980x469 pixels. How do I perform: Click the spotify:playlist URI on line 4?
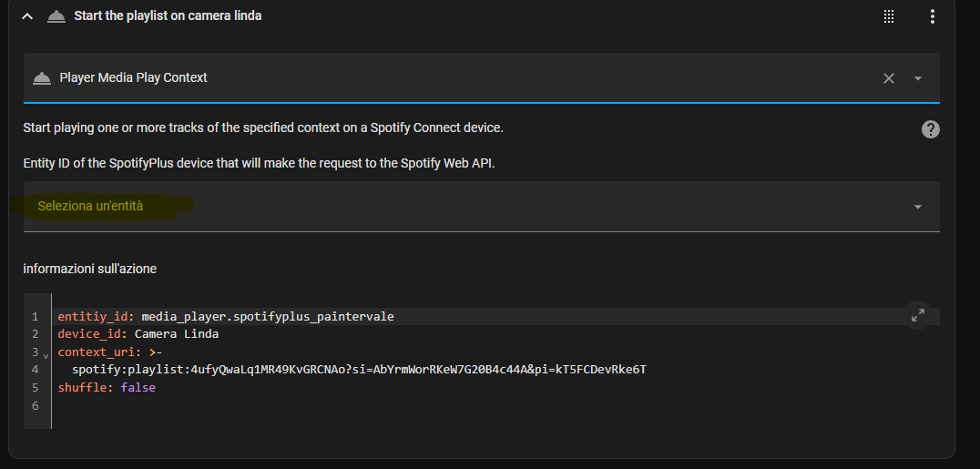pyautogui.click(x=359, y=370)
